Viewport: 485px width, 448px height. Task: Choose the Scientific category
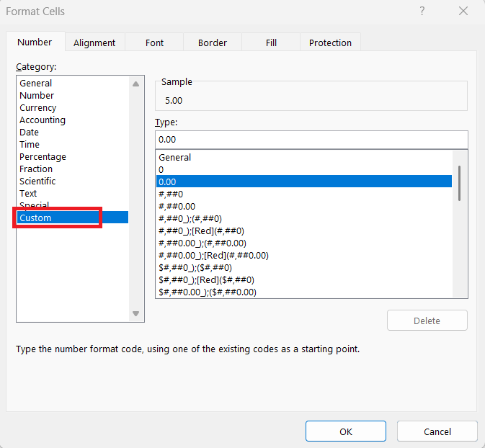coord(73,182)
